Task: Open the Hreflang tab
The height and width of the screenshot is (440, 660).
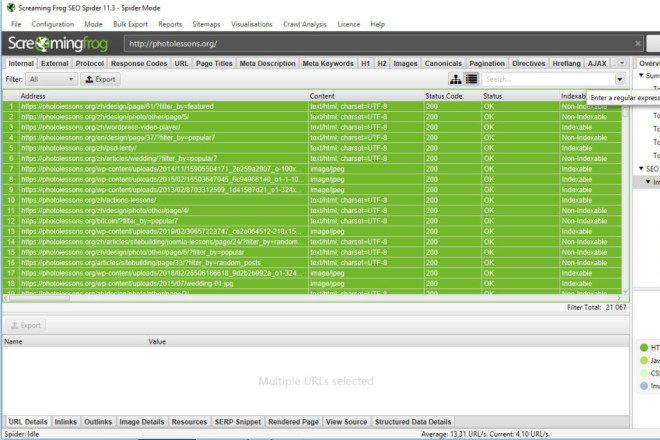Action: coord(566,63)
